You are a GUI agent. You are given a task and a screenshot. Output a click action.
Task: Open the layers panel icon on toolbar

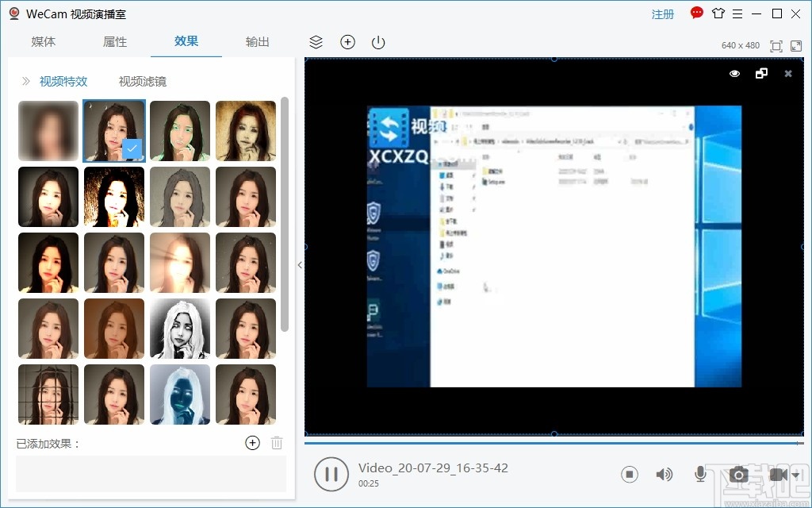coord(316,42)
